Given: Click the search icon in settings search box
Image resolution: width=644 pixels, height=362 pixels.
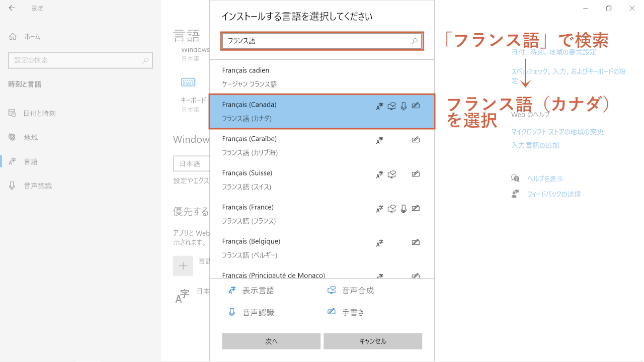Looking at the screenshot, I should [x=145, y=60].
